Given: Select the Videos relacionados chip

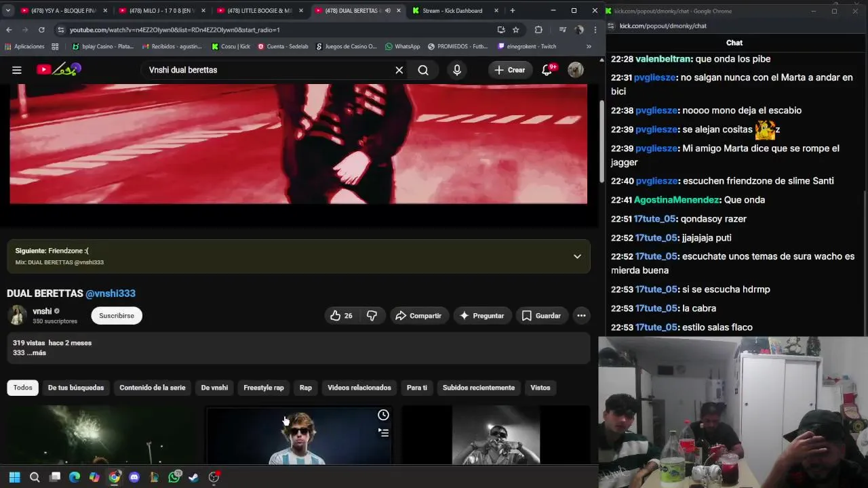Looking at the screenshot, I should pos(359,388).
